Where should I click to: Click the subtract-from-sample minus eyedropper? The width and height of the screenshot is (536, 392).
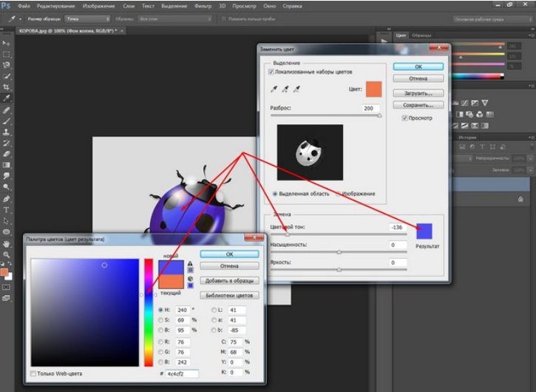[296, 89]
